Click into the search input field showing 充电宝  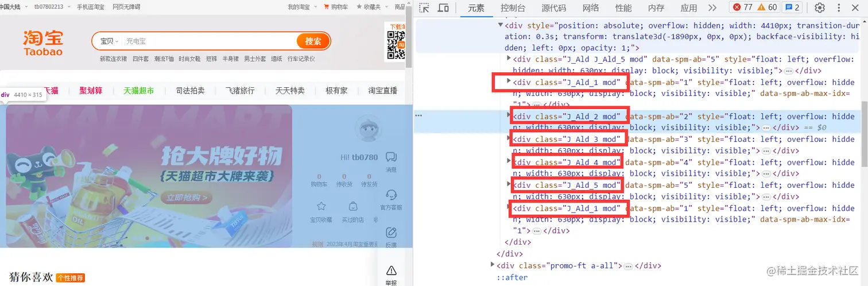tap(210, 41)
